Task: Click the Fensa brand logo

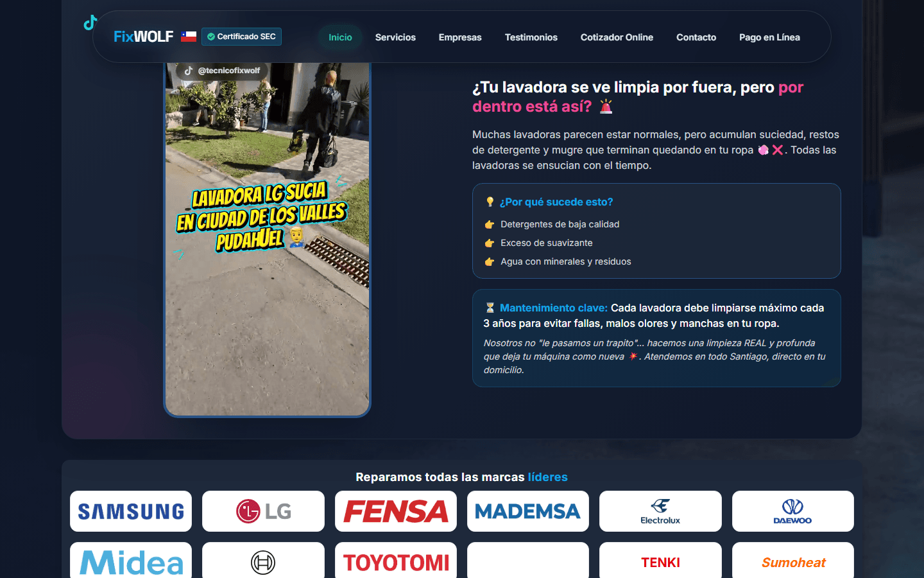Action: 396,511
